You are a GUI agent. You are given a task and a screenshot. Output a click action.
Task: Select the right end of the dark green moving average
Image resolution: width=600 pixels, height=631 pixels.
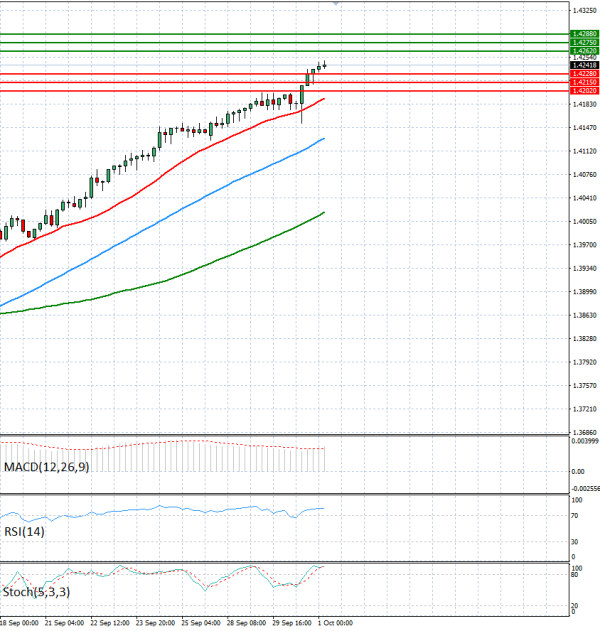click(x=324, y=213)
